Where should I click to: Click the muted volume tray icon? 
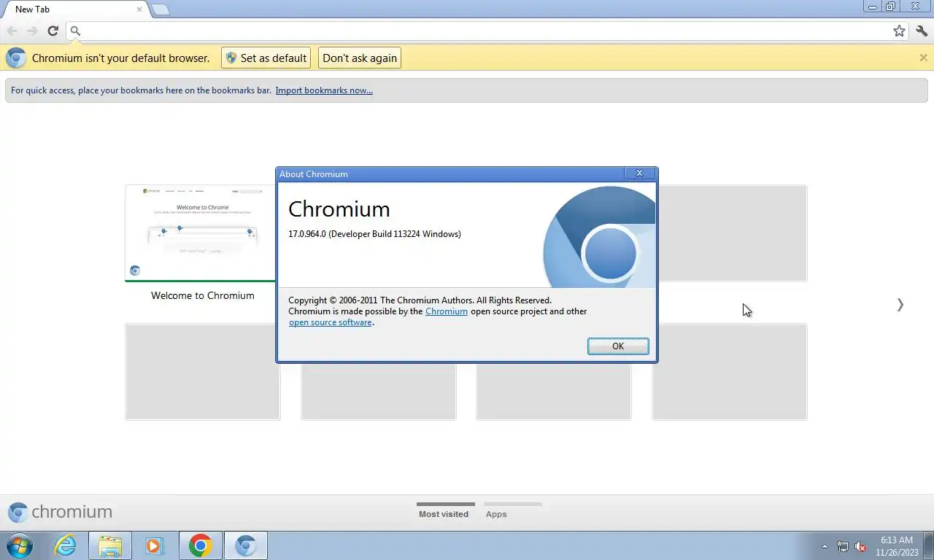[860, 546]
